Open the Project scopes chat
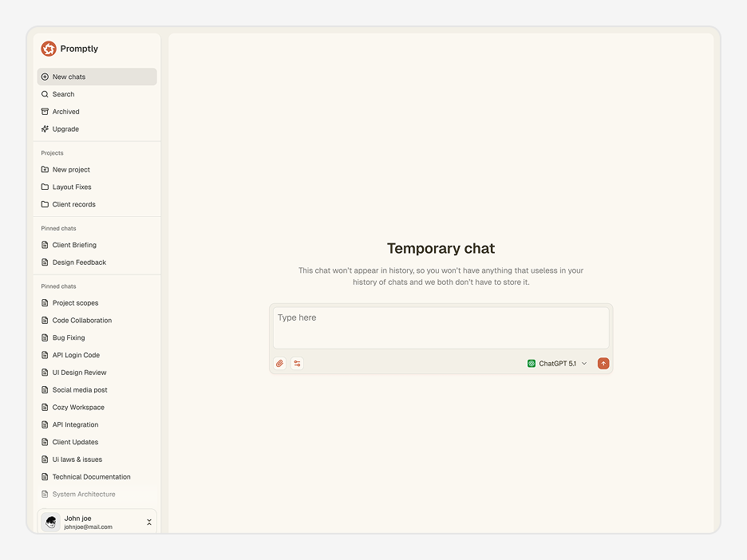 coord(97,303)
